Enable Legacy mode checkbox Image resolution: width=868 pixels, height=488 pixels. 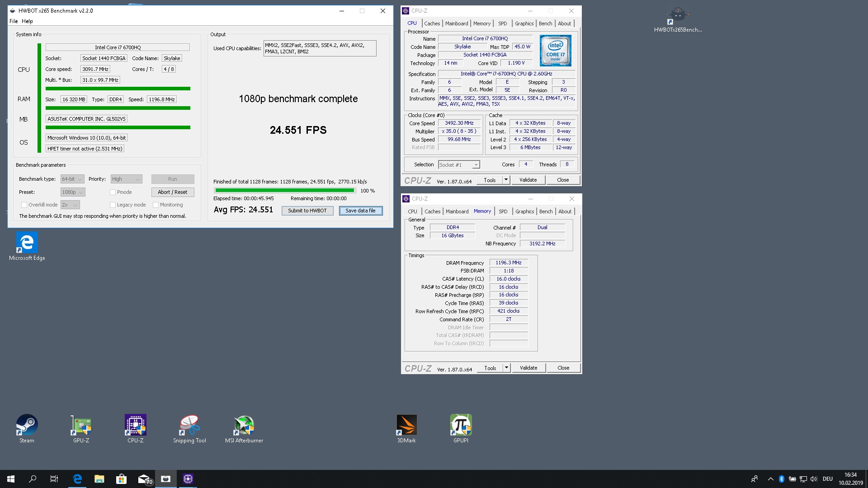[113, 205]
